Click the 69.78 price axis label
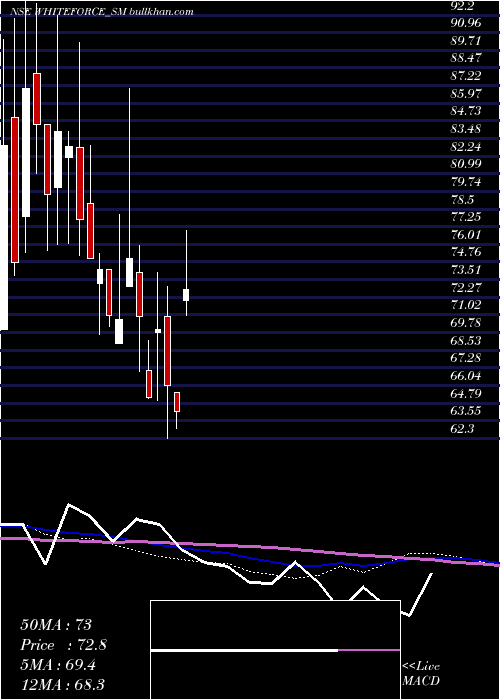This screenshot has height=700, width=500. (466, 323)
